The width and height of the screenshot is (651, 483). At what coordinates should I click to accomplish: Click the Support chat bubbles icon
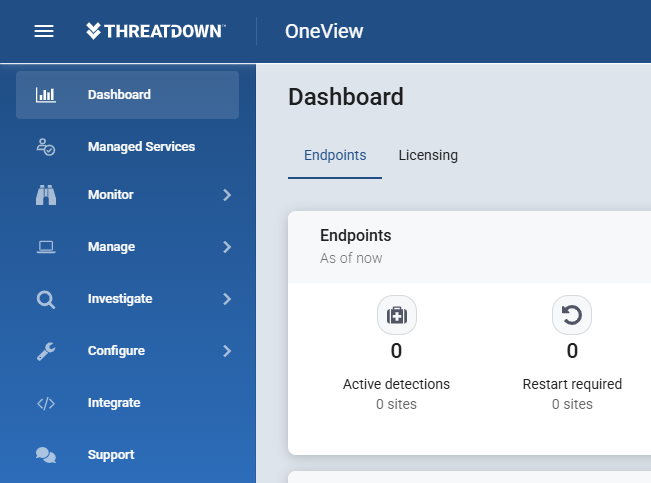point(46,455)
